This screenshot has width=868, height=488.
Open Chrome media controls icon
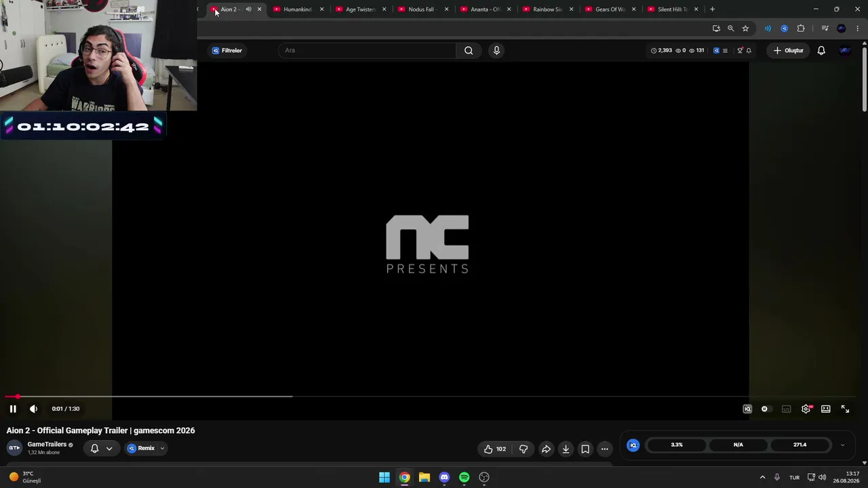pos(825,28)
